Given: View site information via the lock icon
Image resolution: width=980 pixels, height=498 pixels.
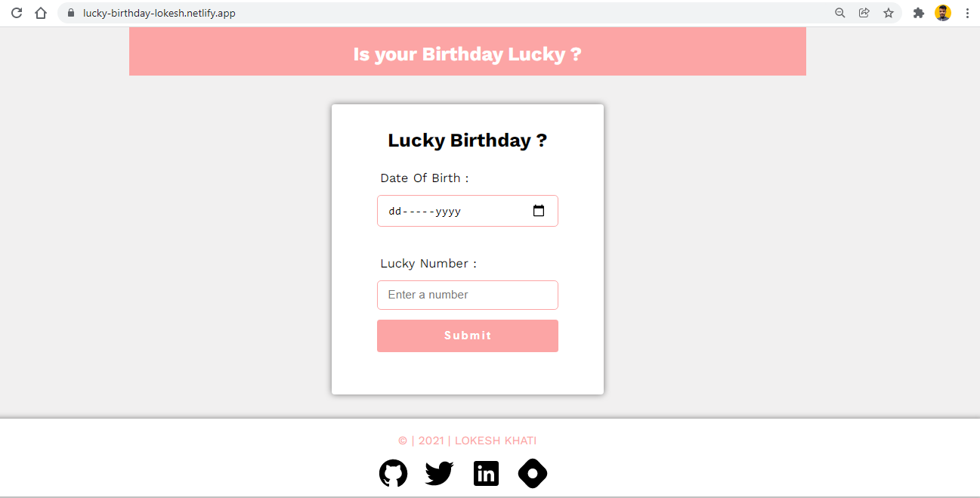Looking at the screenshot, I should pyautogui.click(x=71, y=13).
